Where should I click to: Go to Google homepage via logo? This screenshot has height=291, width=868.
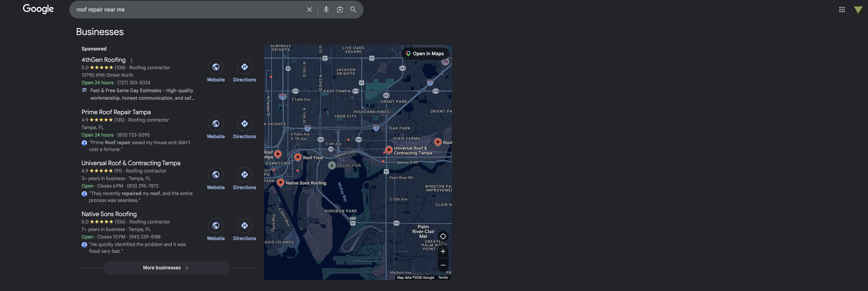coord(38,9)
